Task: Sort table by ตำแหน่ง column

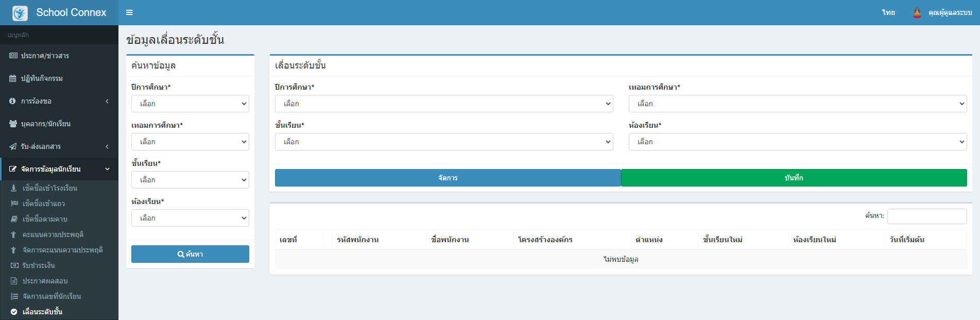Action: pyautogui.click(x=665, y=240)
